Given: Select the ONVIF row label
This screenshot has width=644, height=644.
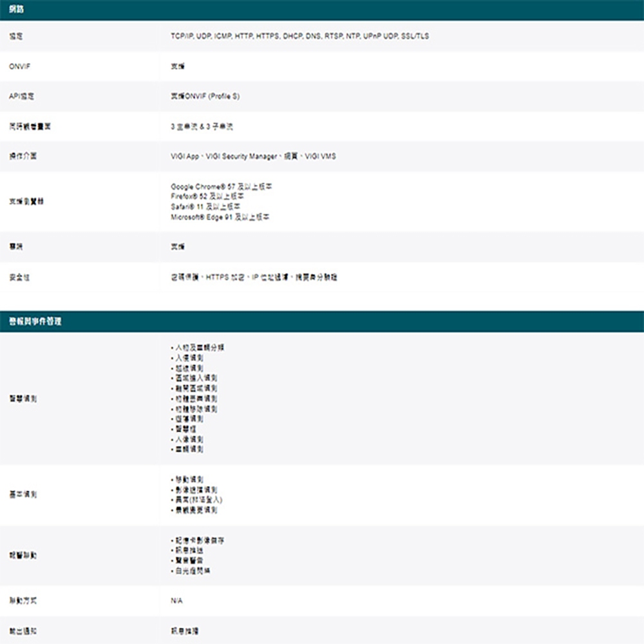Looking at the screenshot, I should tap(19, 66).
